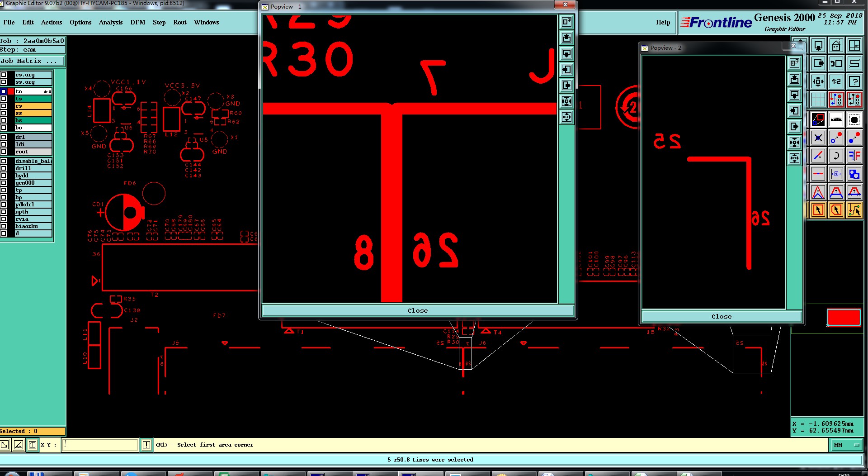
Task: Toggle the grid display icon
Action: point(818,100)
